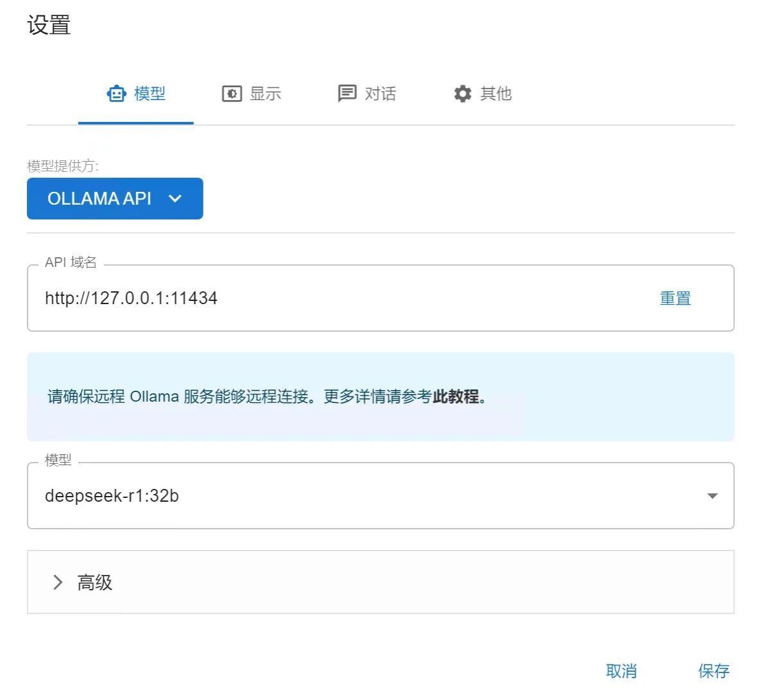Image resolution: width=761 pixels, height=700 pixels.
Task: Open the 对话 tab
Action: tap(380, 94)
